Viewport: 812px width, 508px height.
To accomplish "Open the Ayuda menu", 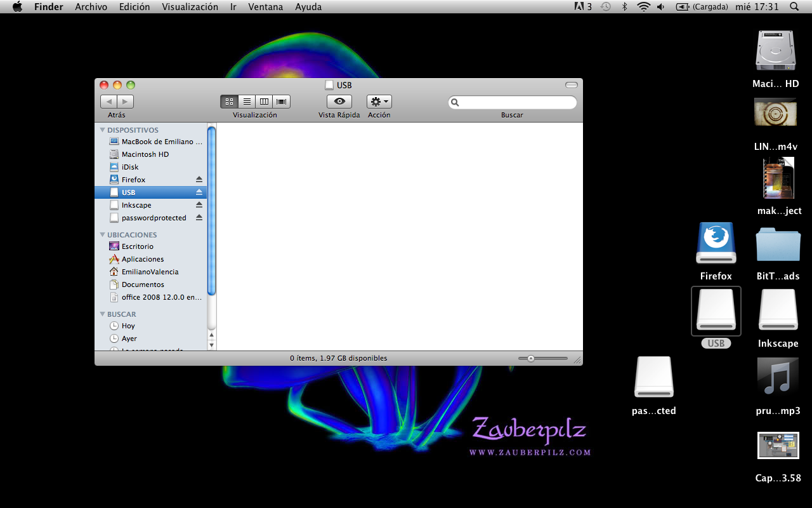I will point(308,7).
